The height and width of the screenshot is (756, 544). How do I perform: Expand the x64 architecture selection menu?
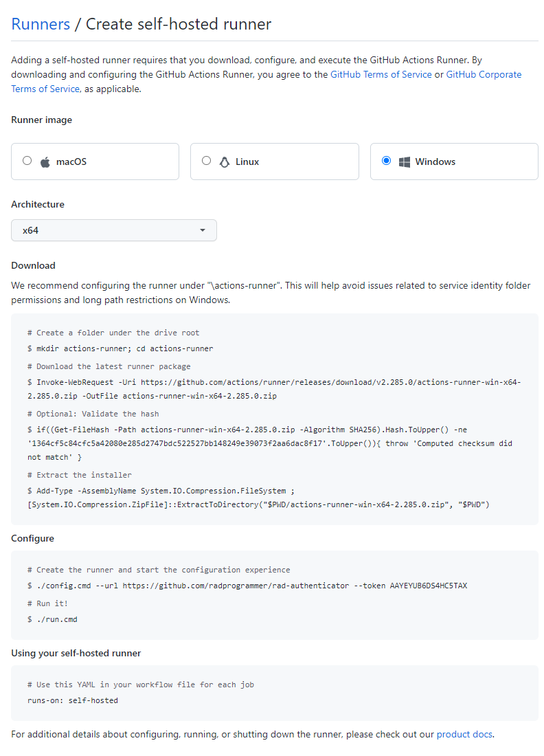114,230
